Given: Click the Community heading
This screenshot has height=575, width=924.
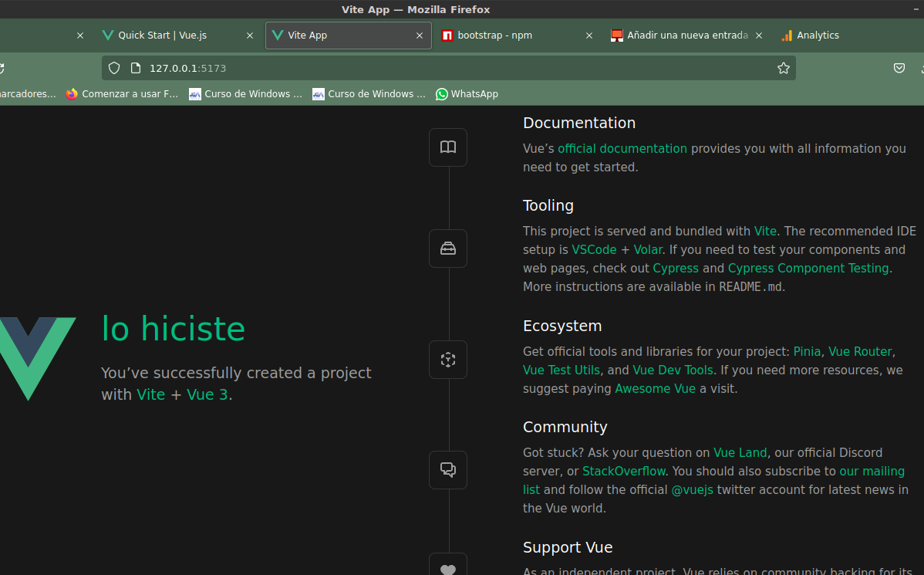Looking at the screenshot, I should [x=565, y=427].
